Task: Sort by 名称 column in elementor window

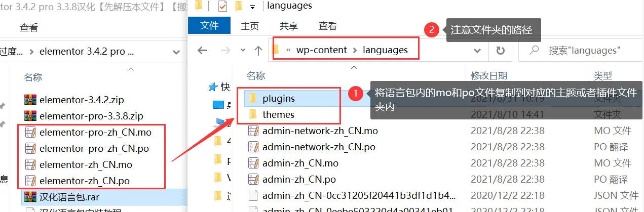Action: pyautogui.click(x=33, y=77)
